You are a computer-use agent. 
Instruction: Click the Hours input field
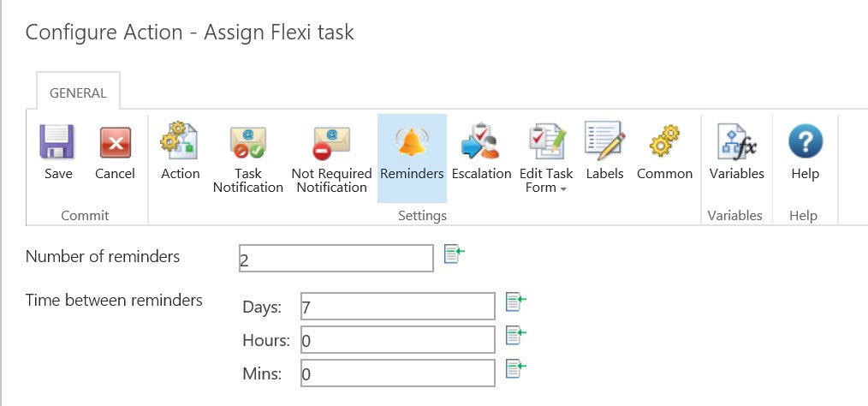point(397,339)
